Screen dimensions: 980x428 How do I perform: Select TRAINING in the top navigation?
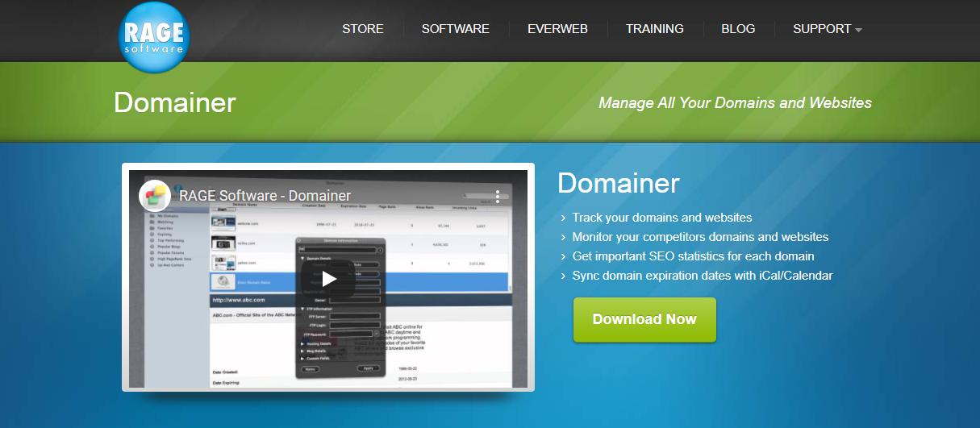(655, 28)
